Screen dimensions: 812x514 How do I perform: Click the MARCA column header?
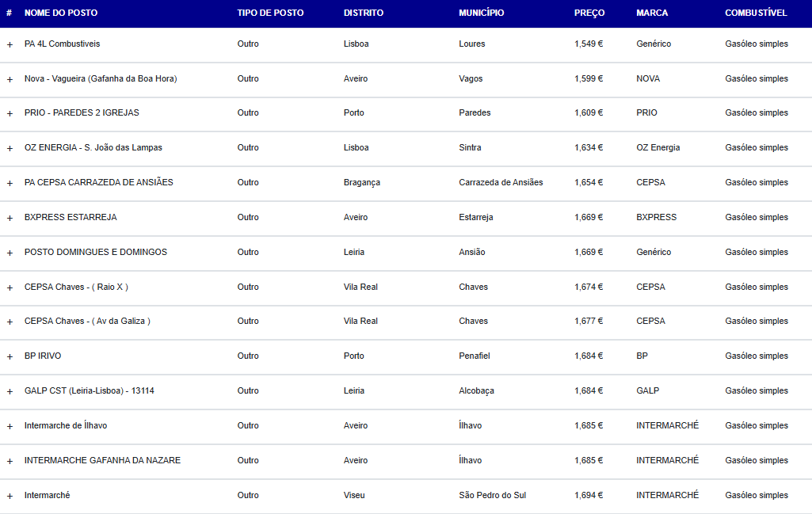click(652, 13)
